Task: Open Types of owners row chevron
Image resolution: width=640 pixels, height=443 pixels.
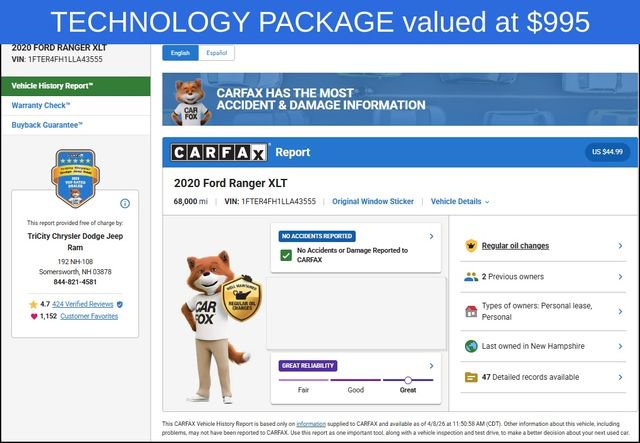Action: [620, 312]
